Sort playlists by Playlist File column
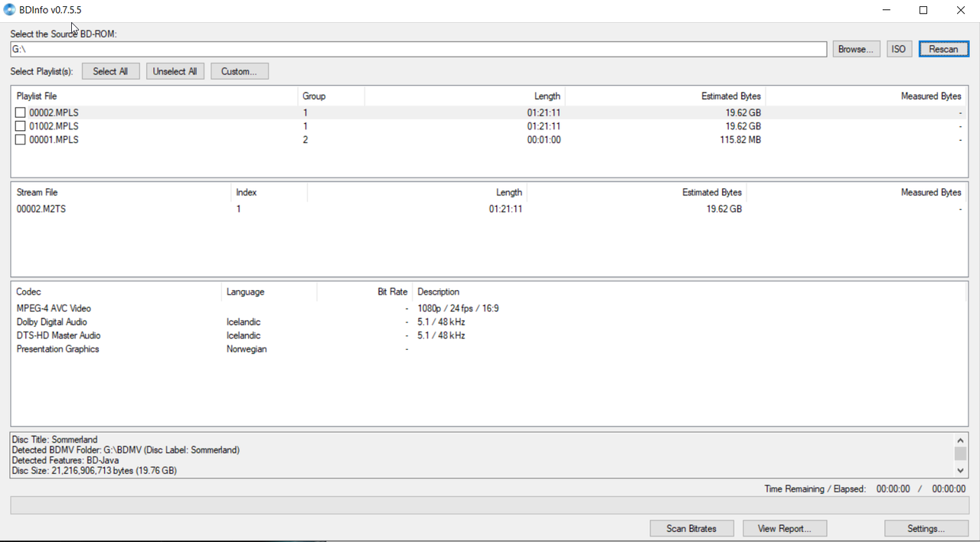 point(154,96)
